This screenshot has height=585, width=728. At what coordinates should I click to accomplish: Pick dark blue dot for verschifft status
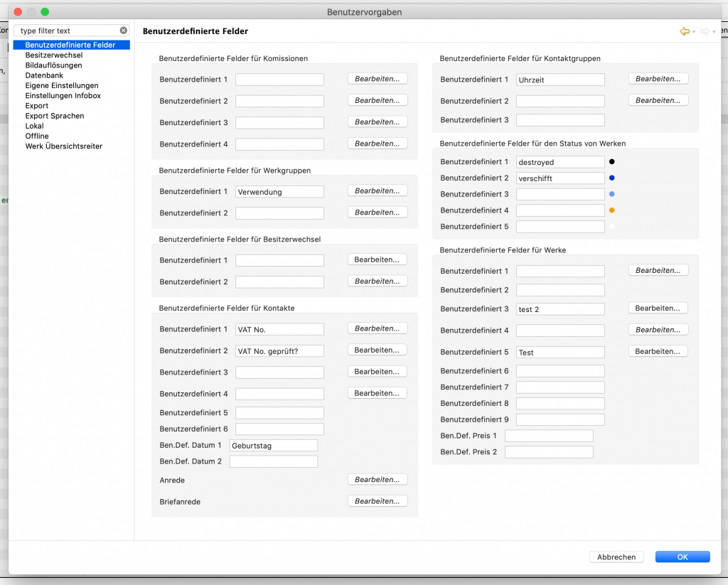[x=612, y=178]
